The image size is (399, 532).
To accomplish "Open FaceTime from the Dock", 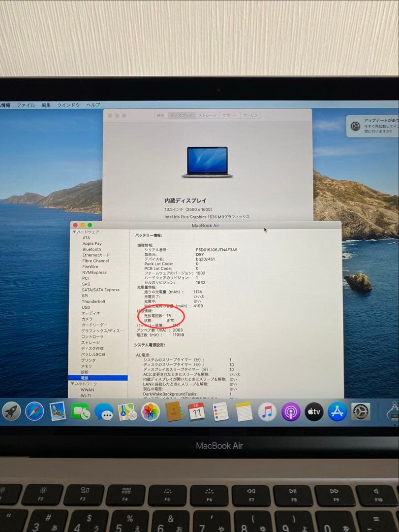I will click(81, 411).
